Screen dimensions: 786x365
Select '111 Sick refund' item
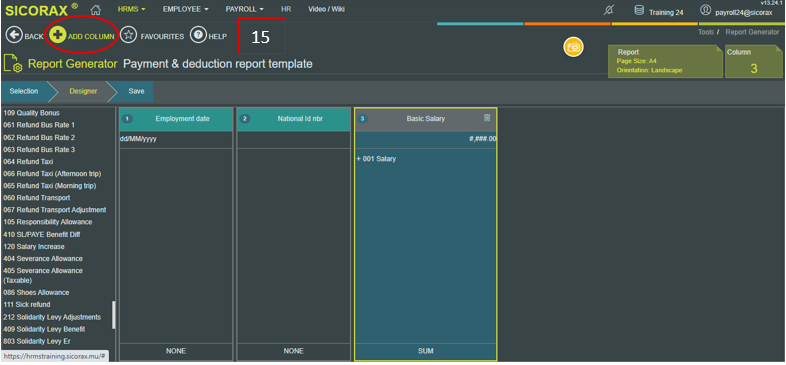27,305
